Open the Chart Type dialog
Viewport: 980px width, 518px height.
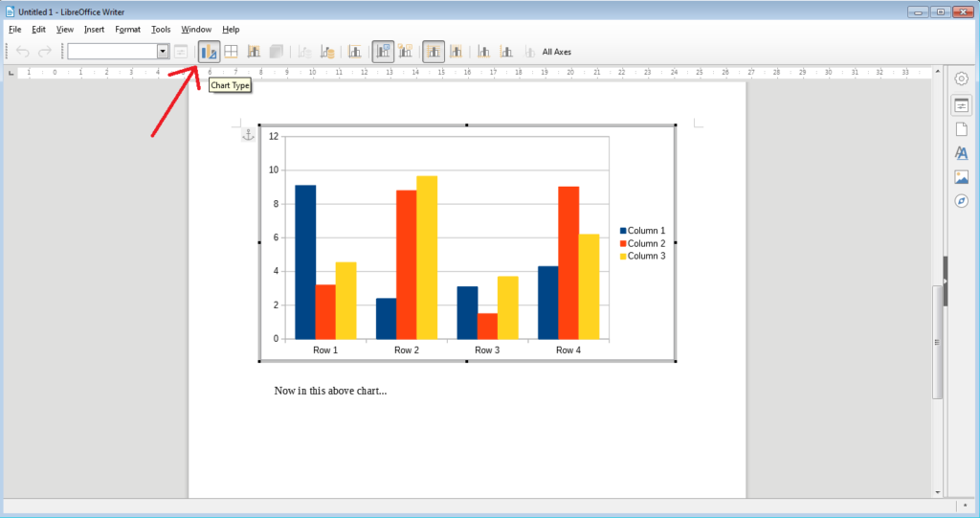210,52
